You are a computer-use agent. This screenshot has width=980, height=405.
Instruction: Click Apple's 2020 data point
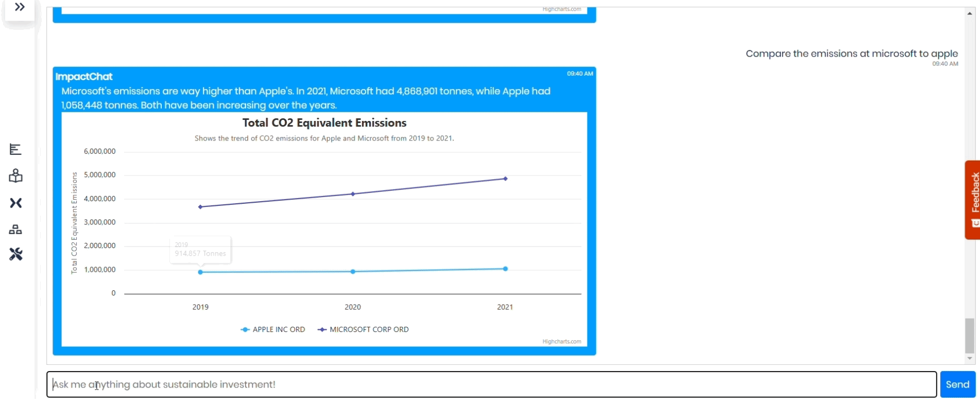click(x=353, y=272)
